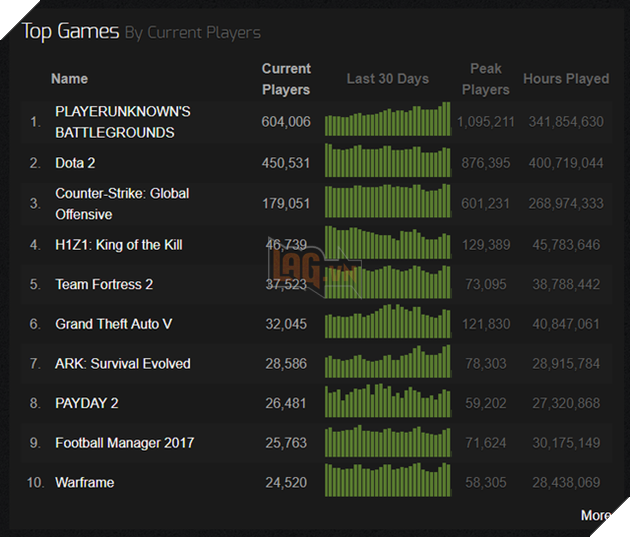Select current players value 32,045
The width and height of the screenshot is (630, 537).
coord(286,324)
